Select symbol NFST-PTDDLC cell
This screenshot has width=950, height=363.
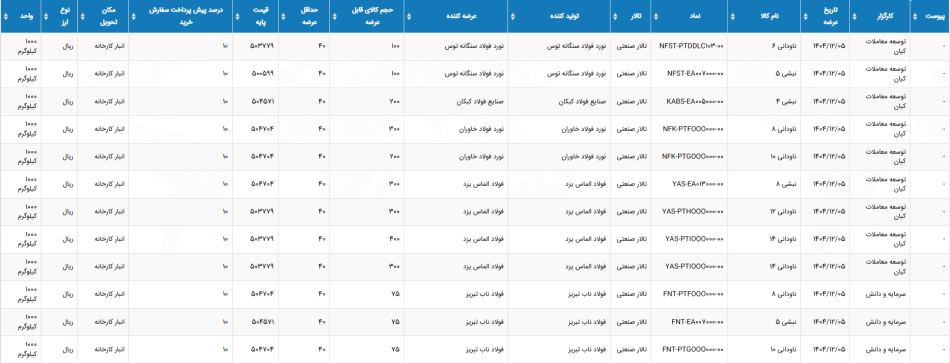[691, 47]
